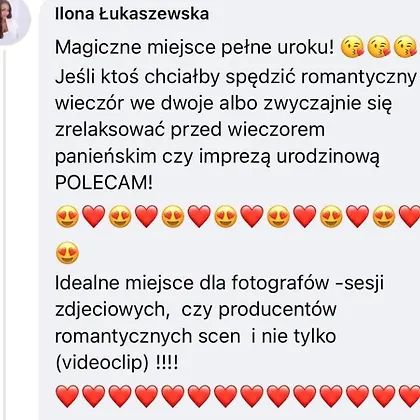
Task: Click the phrase 'romantycznych scen'
Action: [x=148, y=337]
